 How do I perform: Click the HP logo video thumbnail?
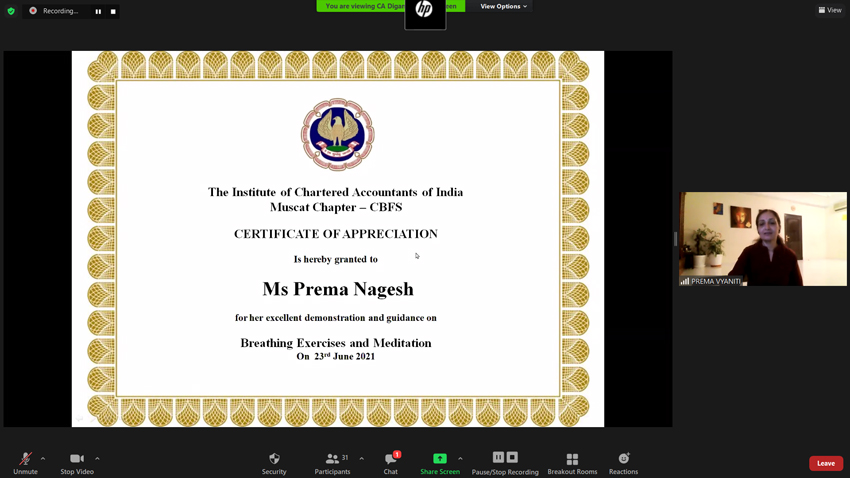(425, 13)
